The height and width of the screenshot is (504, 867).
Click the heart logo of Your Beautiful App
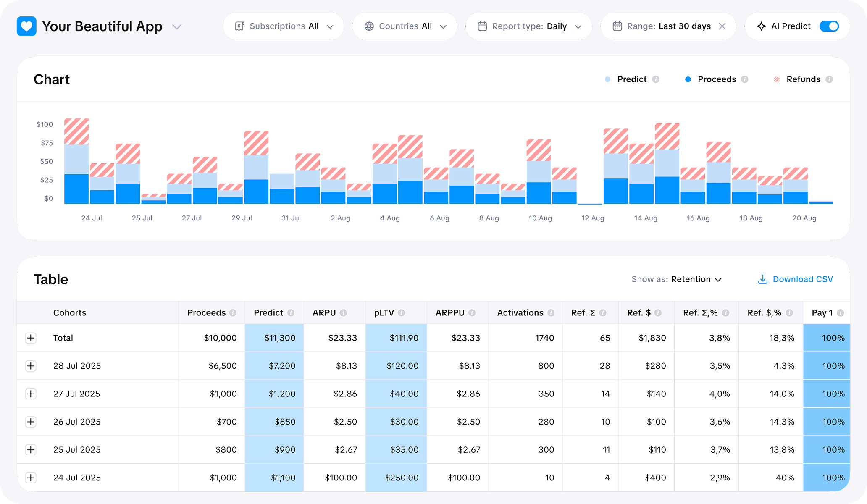click(x=26, y=26)
